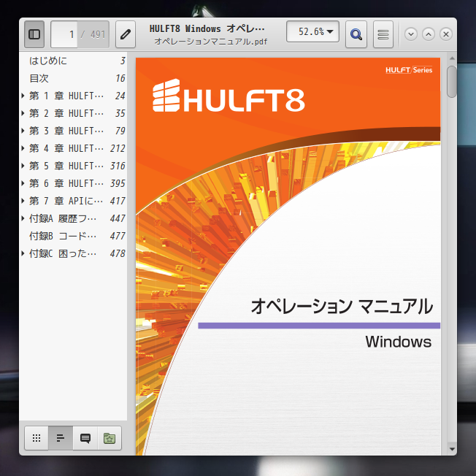Open the annotation pencil tool
The height and width of the screenshot is (476, 476).
(126, 34)
